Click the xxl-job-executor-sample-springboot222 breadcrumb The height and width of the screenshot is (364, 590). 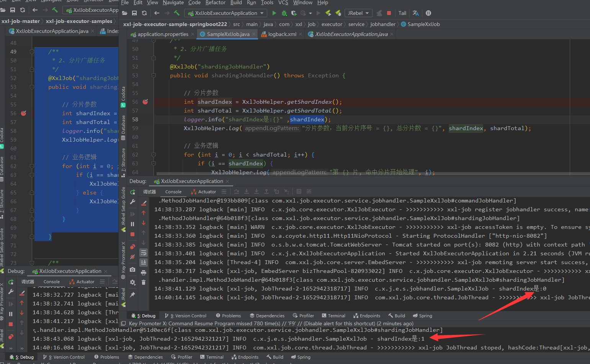tap(175, 24)
